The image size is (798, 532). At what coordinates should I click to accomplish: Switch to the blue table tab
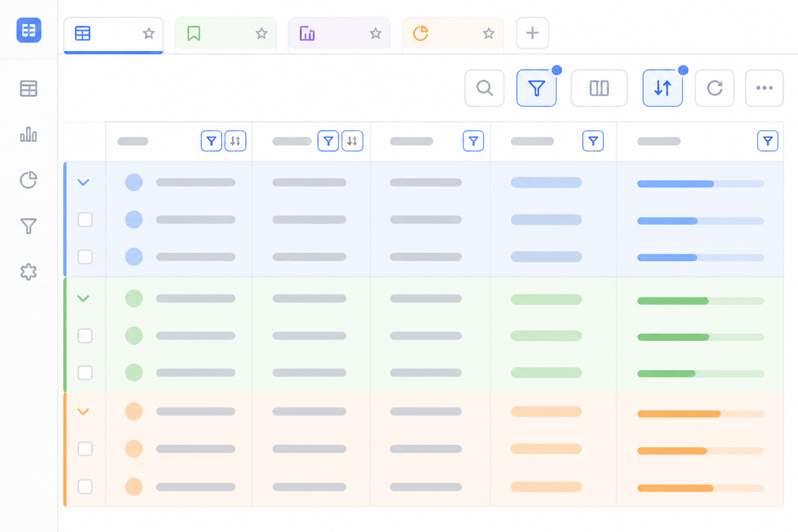113,35
